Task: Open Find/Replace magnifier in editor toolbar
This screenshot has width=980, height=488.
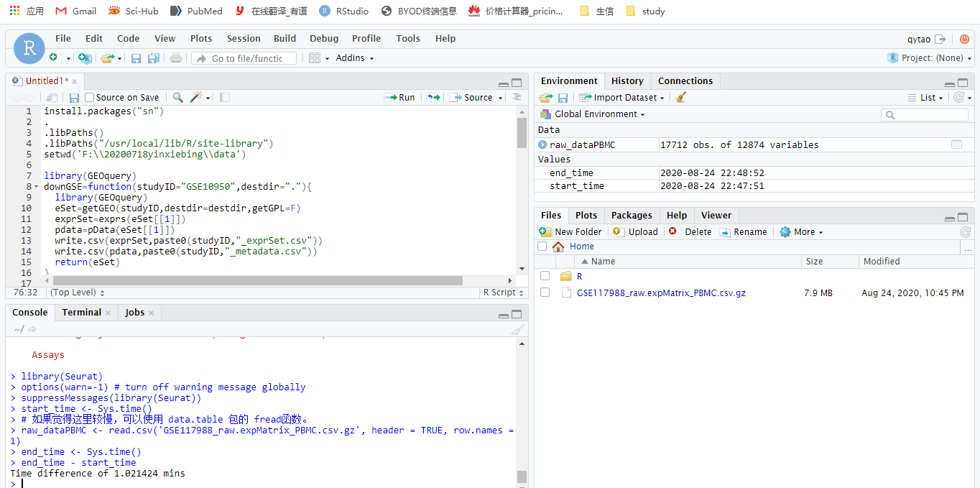Action: click(x=177, y=97)
